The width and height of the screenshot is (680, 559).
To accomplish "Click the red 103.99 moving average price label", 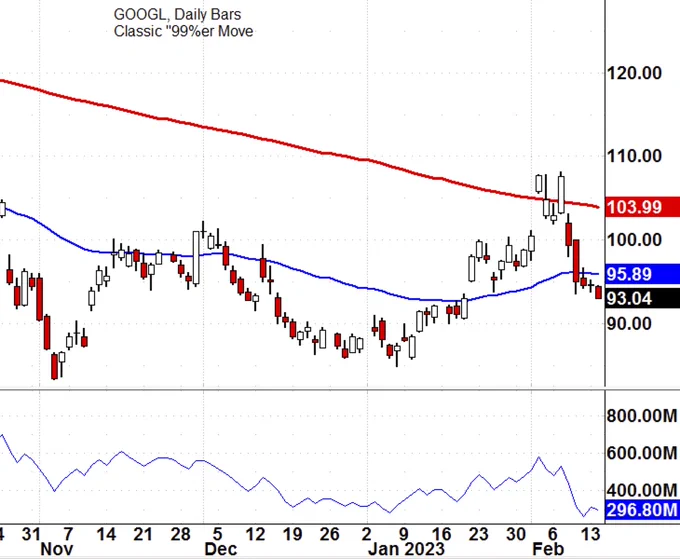I will coord(643,207).
